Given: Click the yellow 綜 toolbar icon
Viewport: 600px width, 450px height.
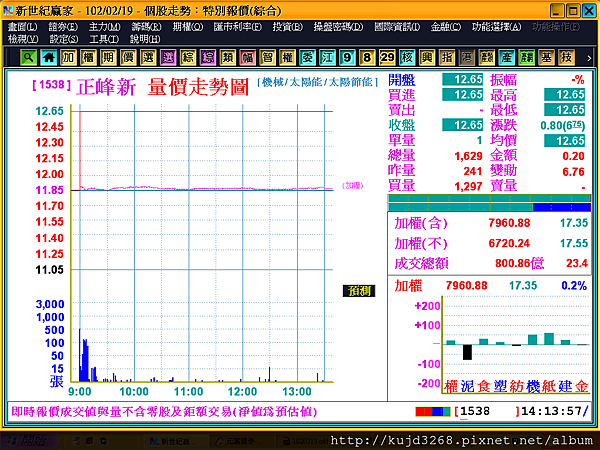Looking at the screenshot, I should click(x=188, y=58).
